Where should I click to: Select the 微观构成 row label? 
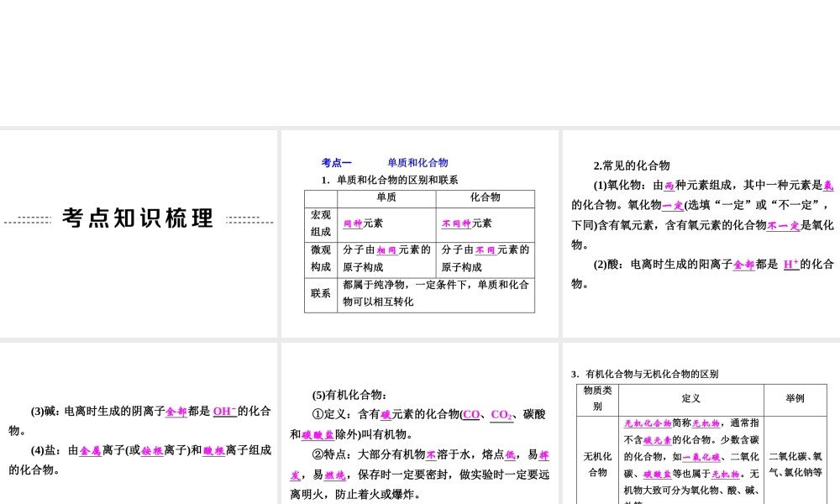click(321, 260)
